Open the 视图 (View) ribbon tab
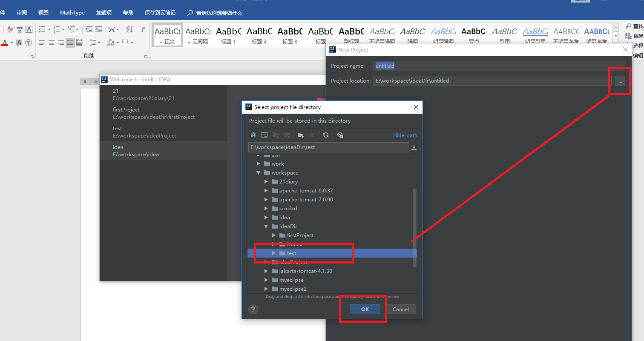Image resolution: width=644 pixels, height=341 pixels. pos(43,13)
